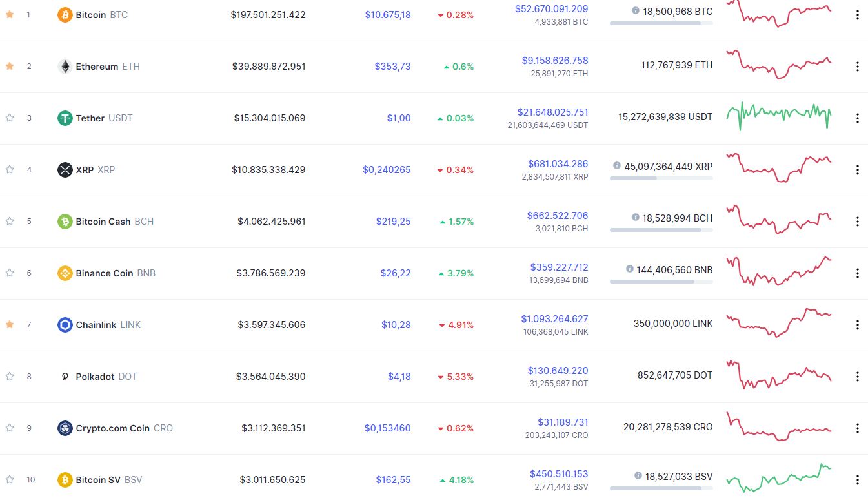Click the Binance Coin logo
868x498 pixels.
coord(64,273)
